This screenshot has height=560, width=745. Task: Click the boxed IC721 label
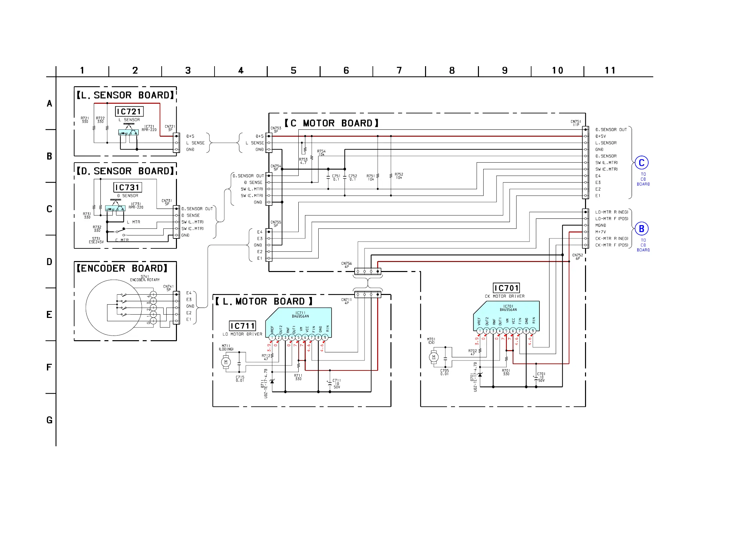click(x=129, y=111)
